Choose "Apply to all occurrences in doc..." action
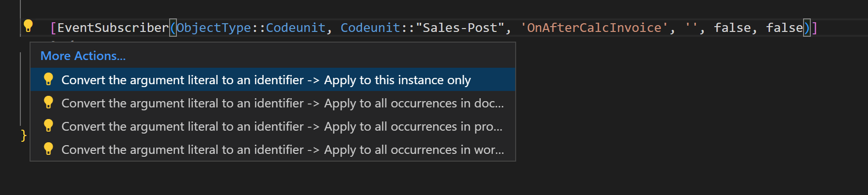868x195 pixels. coord(283,103)
